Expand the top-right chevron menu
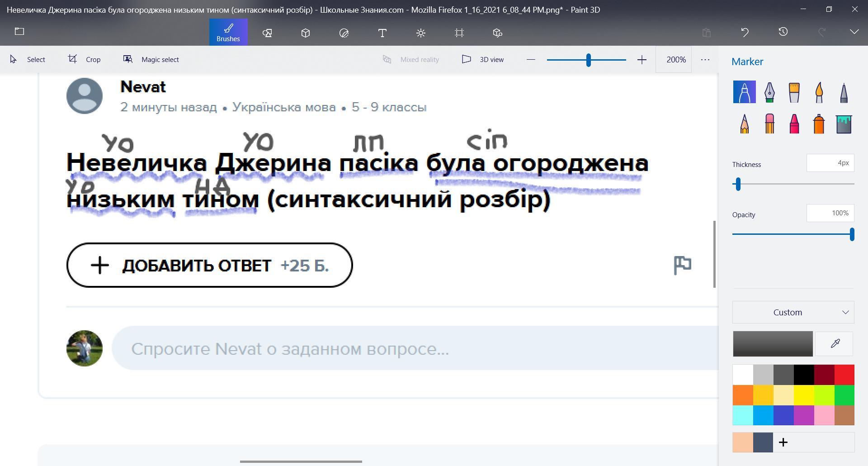Image resolution: width=868 pixels, height=466 pixels. click(854, 32)
